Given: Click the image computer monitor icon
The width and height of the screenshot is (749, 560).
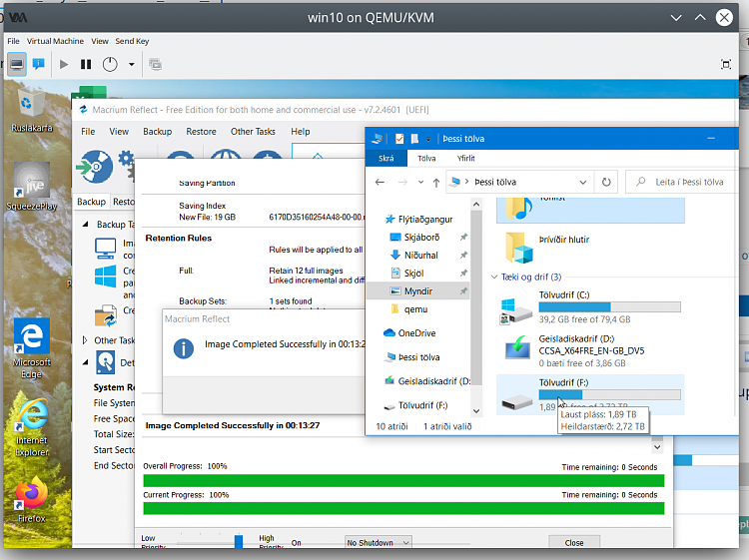Looking at the screenshot, I should tap(105, 249).
